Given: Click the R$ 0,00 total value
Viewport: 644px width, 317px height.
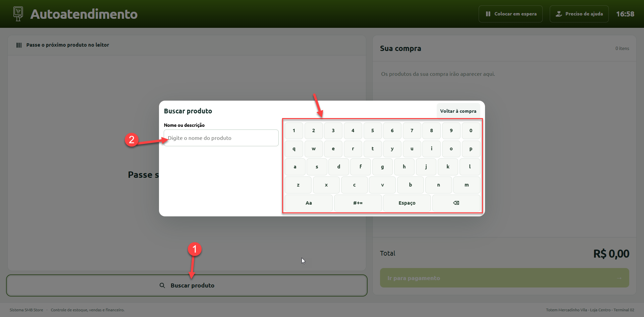Looking at the screenshot, I should [x=611, y=254].
